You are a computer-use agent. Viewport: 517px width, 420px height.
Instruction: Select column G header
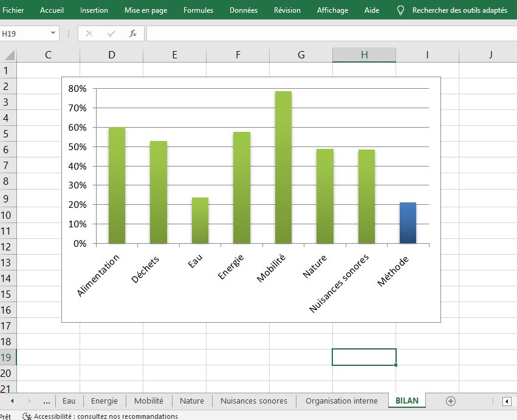click(301, 55)
